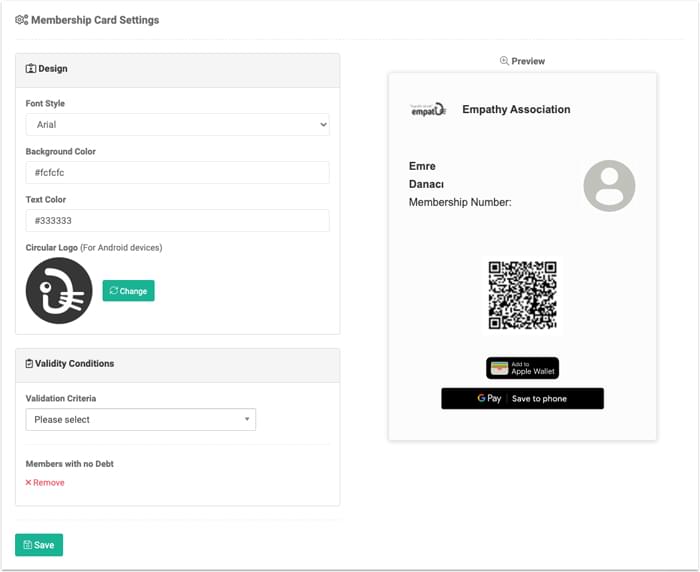Screen dimensions: 700x572
Task: Click the Preview label
Action: (528, 61)
